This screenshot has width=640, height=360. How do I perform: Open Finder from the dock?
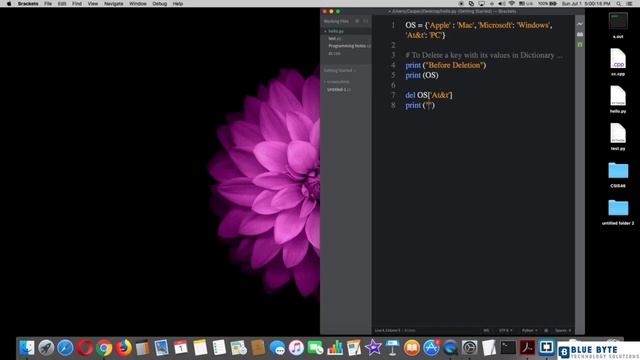(27, 348)
